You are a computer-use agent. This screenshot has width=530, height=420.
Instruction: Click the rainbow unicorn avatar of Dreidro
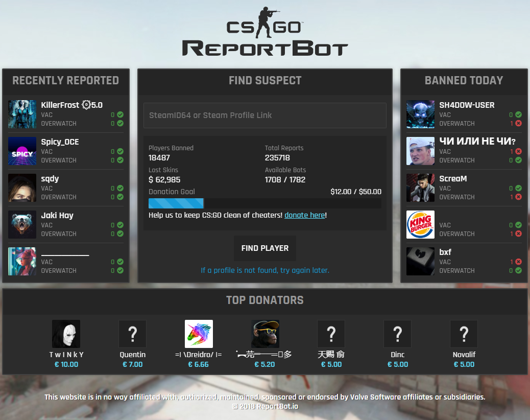(x=199, y=334)
